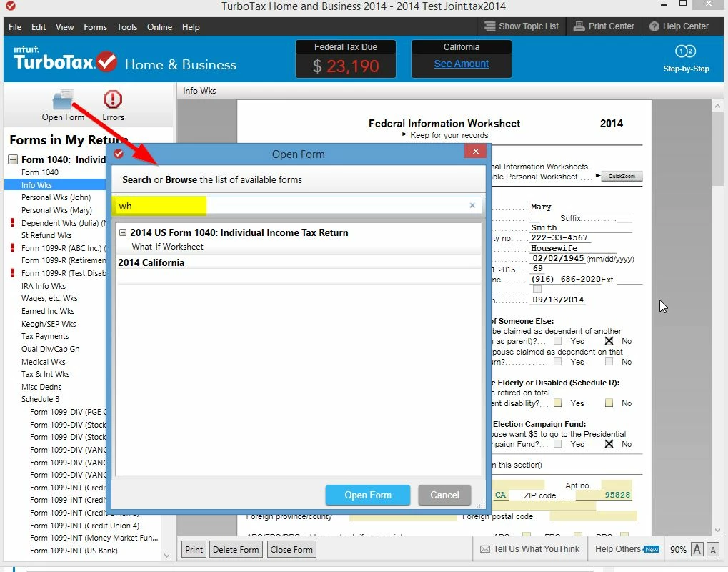Check No for spouse claimed as dependent
The height and width of the screenshot is (572, 728).
point(609,361)
